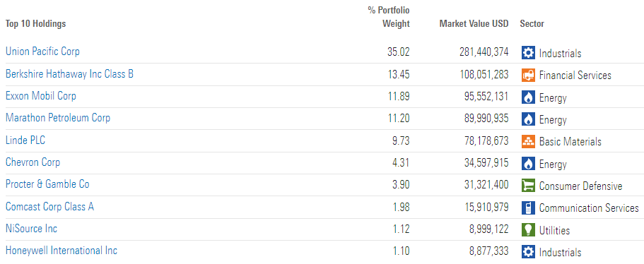Click the Financial Services sector icon

coord(528,75)
